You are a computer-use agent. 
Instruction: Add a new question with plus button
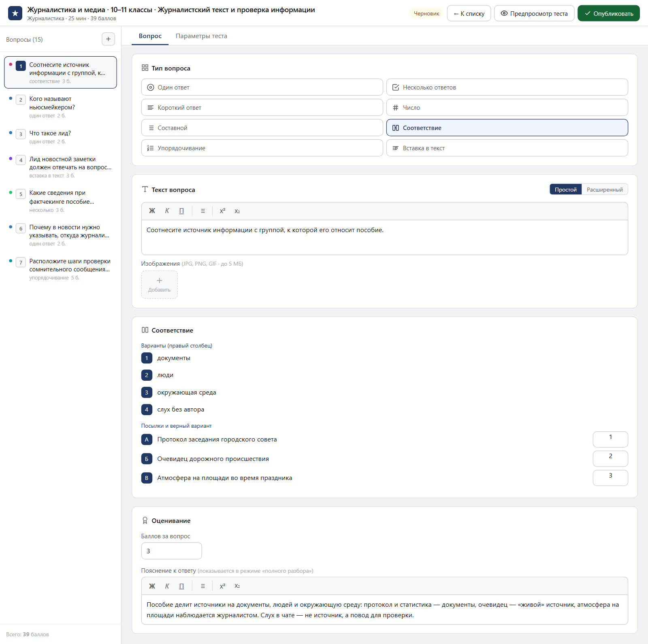(108, 39)
